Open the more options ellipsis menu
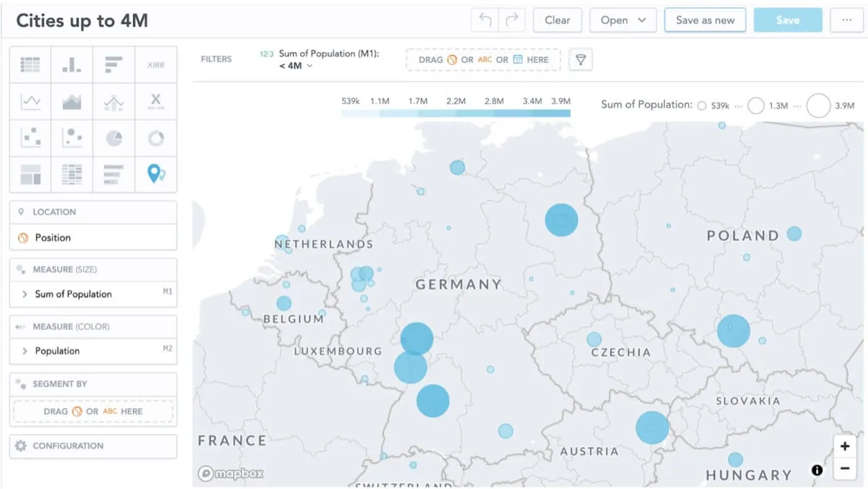Viewport: 868px width, 489px height. pyautogui.click(x=846, y=20)
